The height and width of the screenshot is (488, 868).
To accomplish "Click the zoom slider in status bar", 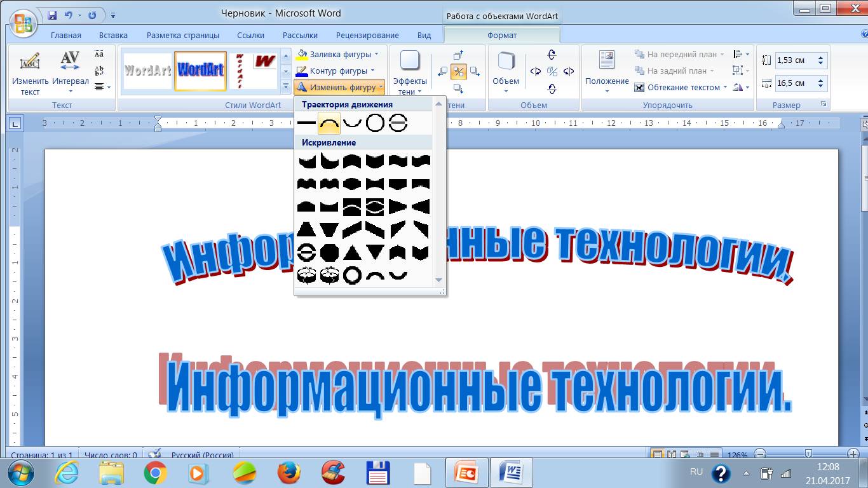I will pyautogui.click(x=808, y=454).
